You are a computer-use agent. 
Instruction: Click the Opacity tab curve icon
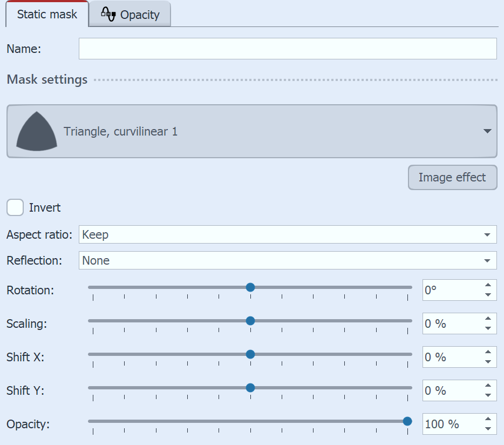point(108,15)
